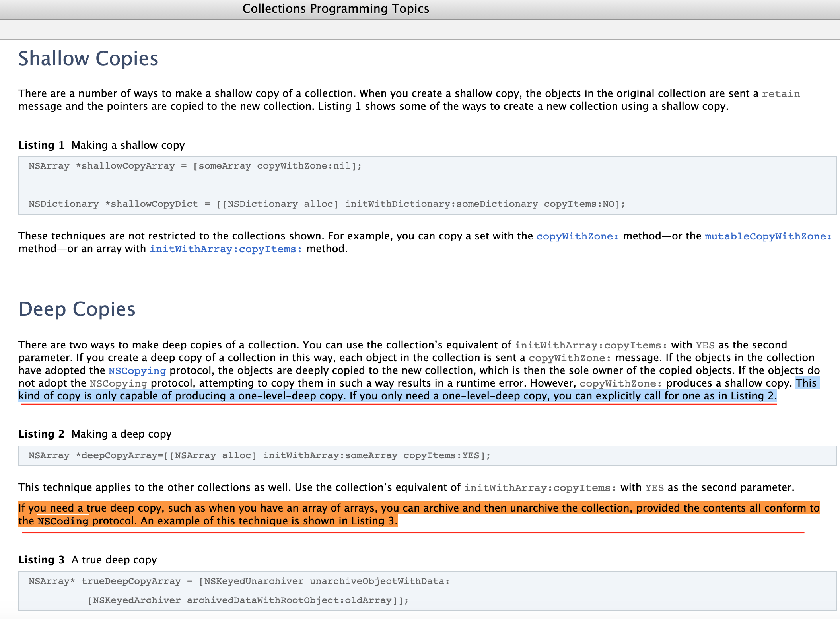Click the shallowCopyArray code line

[x=195, y=166]
